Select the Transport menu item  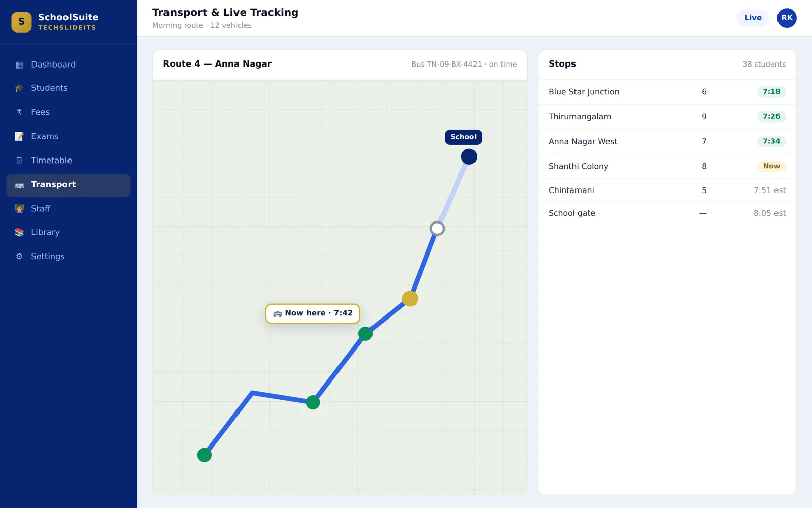69,185
